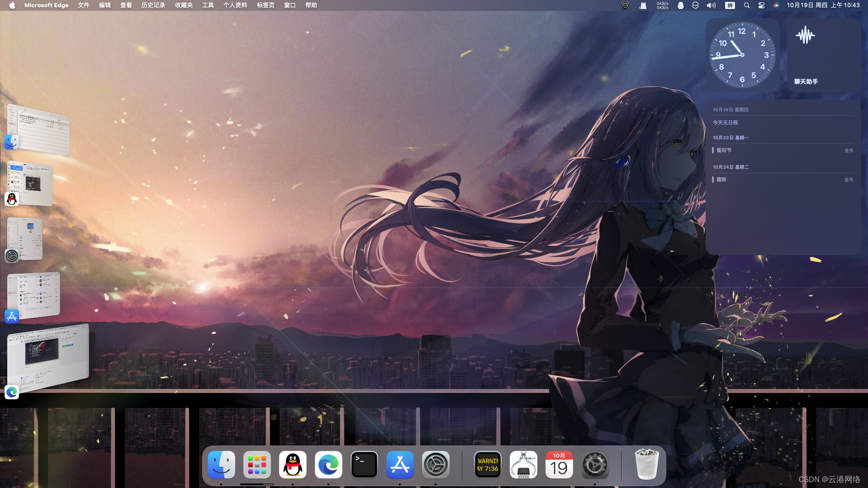The height and width of the screenshot is (488, 868).
Task: Open Calendar showing 19 in the Dock
Action: pyautogui.click(x=559, y=464)
